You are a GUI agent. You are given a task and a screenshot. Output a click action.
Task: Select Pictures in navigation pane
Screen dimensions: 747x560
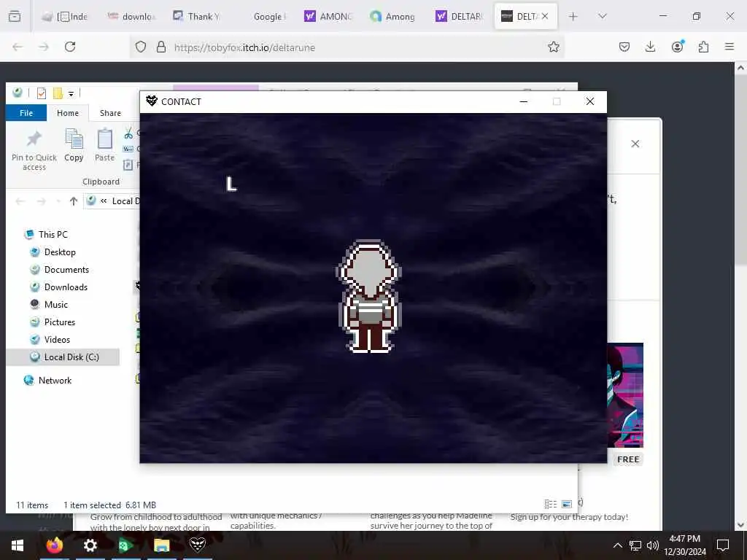[60, 322]
